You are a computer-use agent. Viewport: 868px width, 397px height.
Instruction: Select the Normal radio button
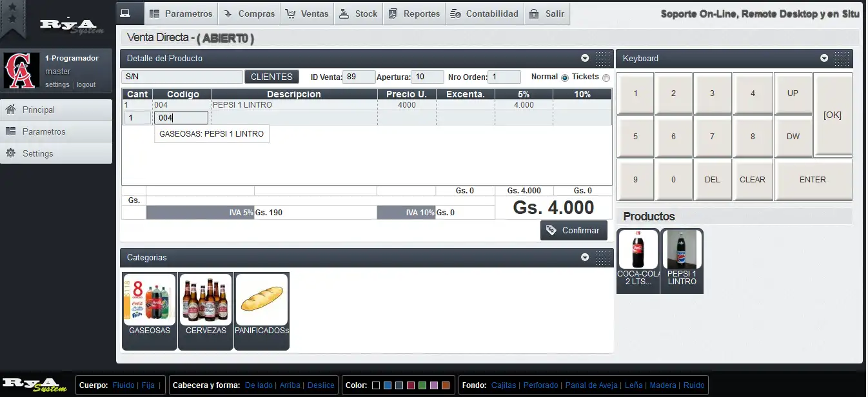(565, 77)
